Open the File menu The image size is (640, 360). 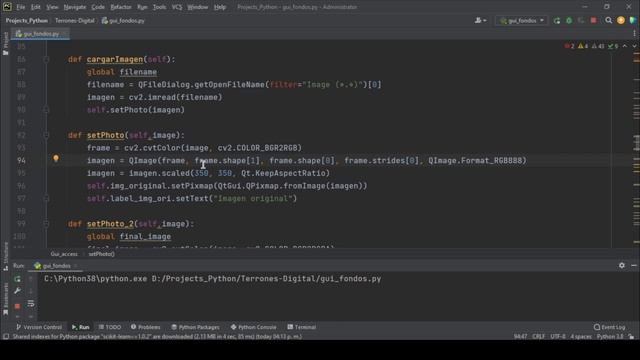20,7
